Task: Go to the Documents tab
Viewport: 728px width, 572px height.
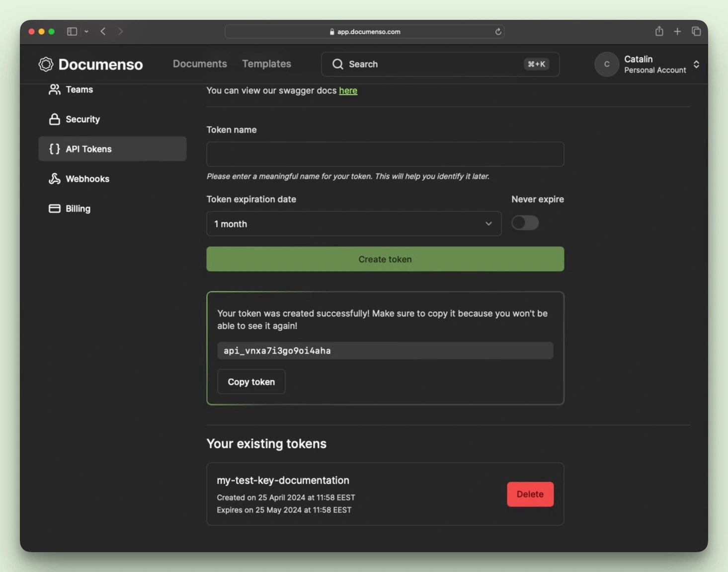Action: 200,64
